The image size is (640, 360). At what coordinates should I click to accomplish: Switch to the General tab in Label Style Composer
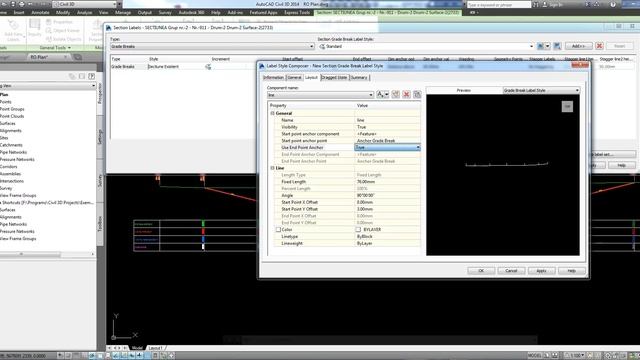click(294, 78)
